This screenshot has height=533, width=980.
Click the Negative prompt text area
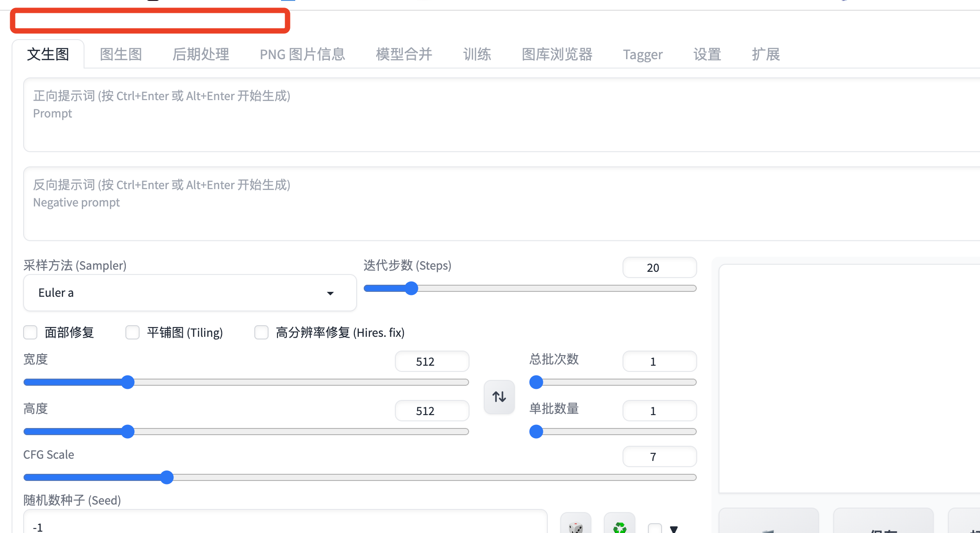click(489, 204)
